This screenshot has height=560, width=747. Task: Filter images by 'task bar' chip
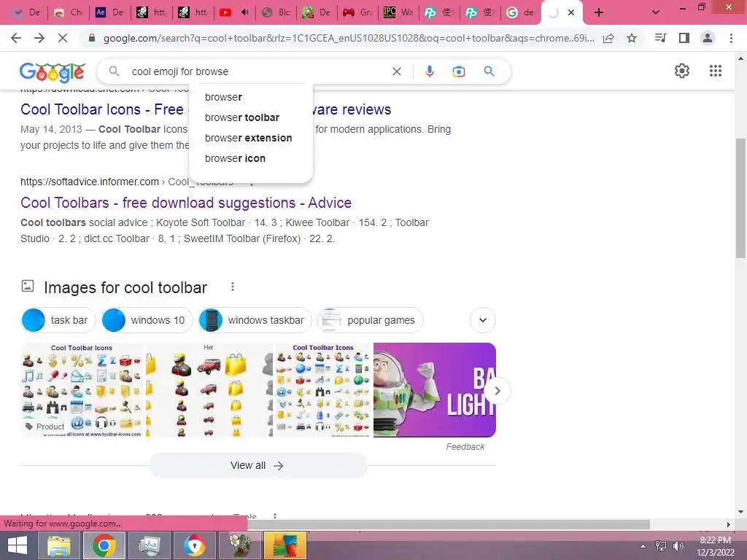click(58, 320)
